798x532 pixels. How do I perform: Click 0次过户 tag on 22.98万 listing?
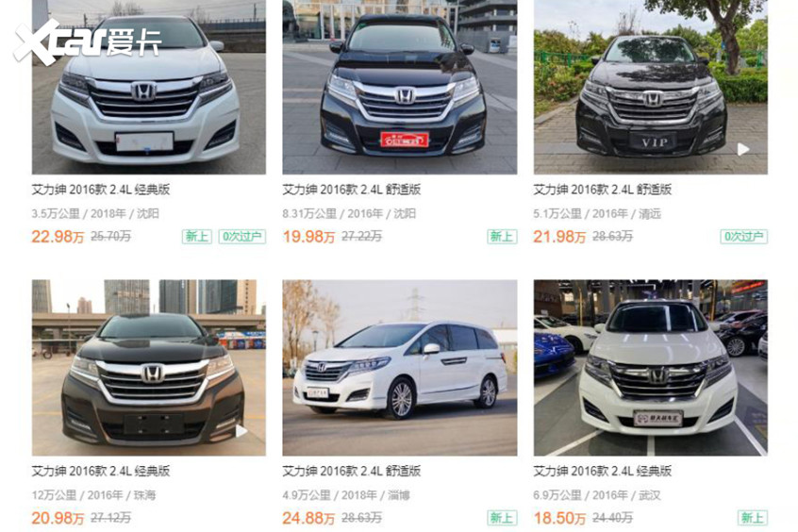[x=242, y=237]
